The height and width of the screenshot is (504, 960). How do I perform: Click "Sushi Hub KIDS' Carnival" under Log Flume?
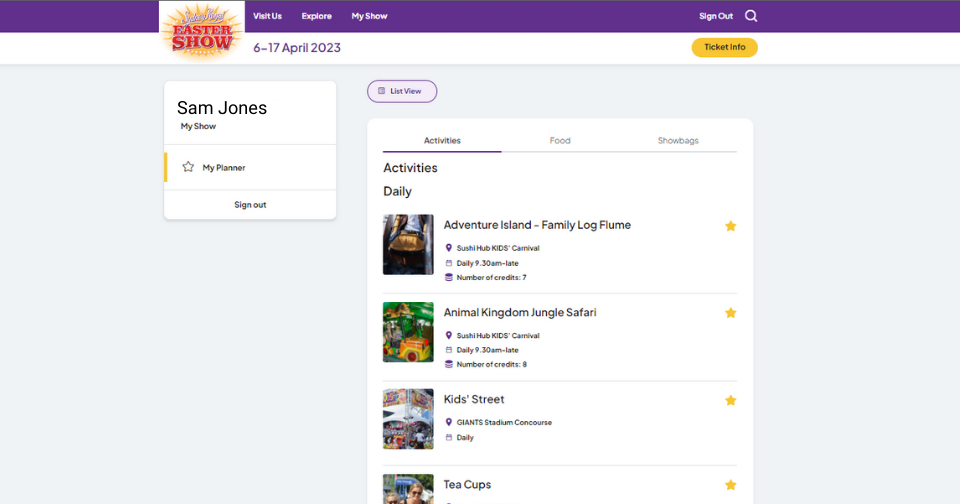[498, 248]
